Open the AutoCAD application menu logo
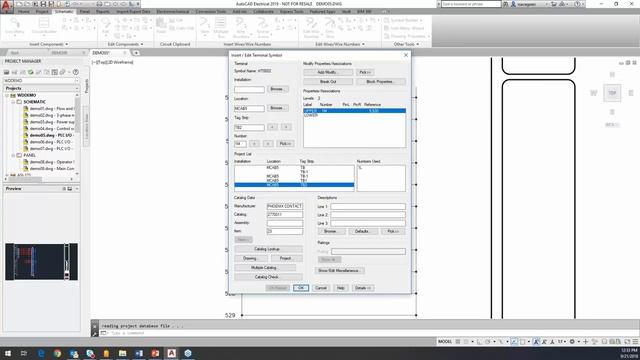This screenshot has width=640, height=360. [x=6, y=6]
